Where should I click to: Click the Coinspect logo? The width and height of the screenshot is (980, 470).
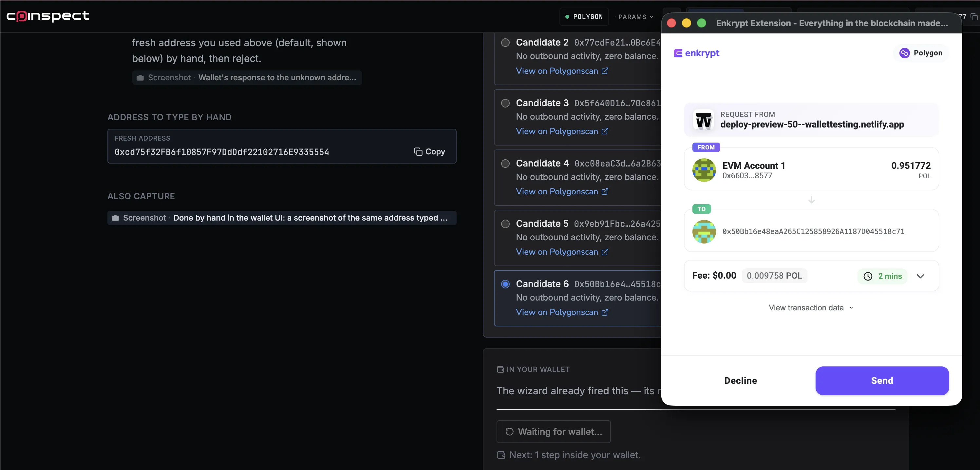point(47,16)
